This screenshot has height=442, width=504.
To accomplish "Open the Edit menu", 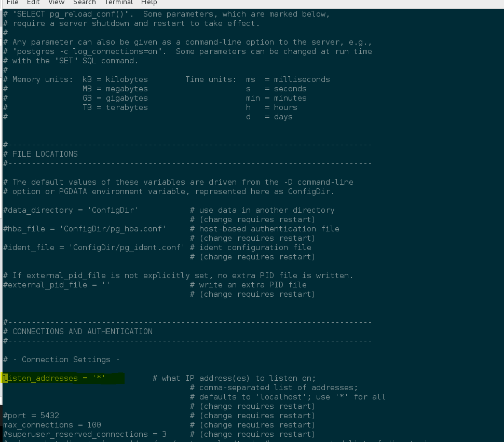I will (33, 3).
